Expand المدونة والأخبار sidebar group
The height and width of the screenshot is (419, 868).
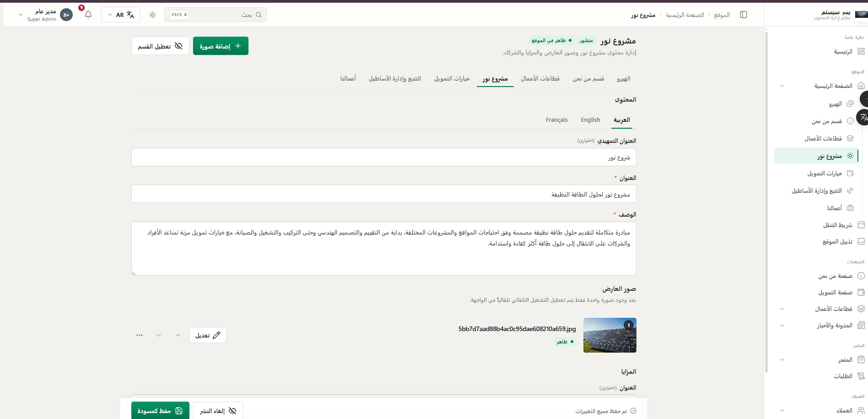(x=782, y=326)
